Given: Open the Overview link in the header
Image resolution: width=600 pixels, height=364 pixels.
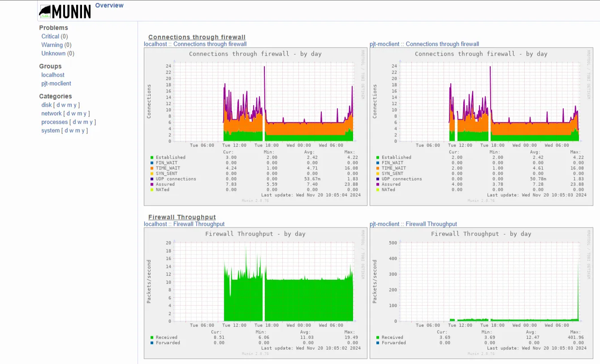Looking at the screenshot, I should (109, 5).
